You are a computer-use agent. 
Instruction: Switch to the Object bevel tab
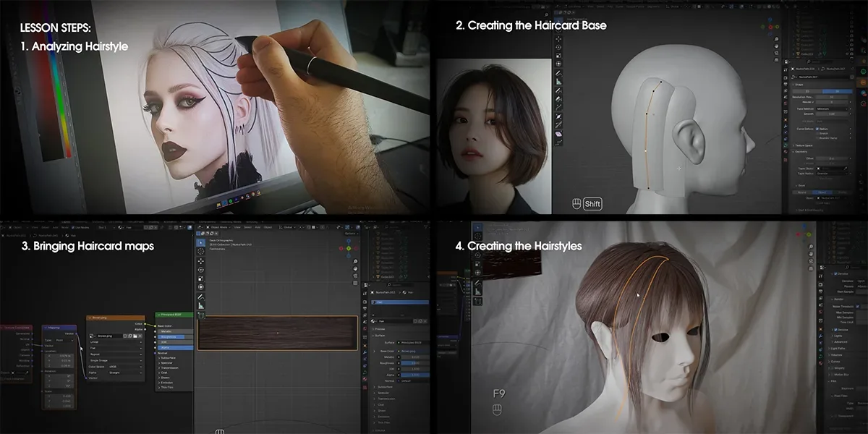[x=822, y=191]
